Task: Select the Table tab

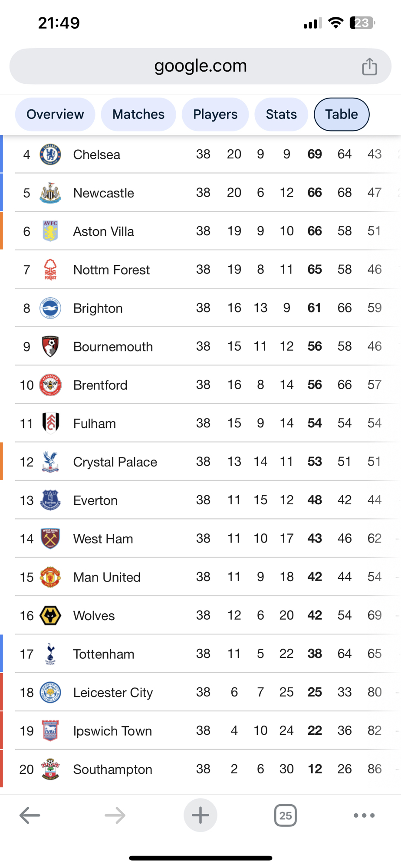Action: (x=342, y=114)
